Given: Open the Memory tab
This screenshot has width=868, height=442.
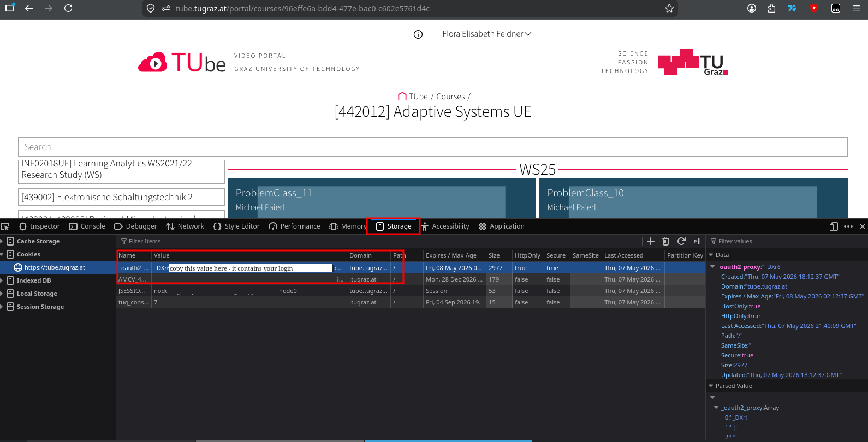Looking at the screenshot, I should (x=348, y=226).
